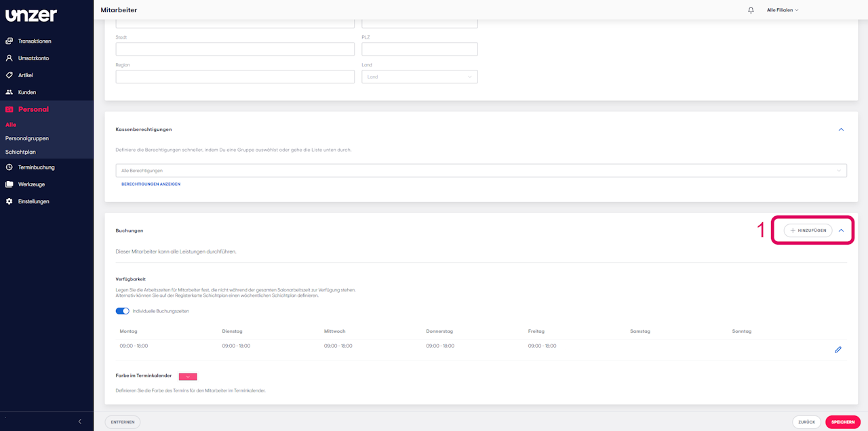Click the Terminbuchung clock icon
868x431 pixels.
click(x=9, y=167)
